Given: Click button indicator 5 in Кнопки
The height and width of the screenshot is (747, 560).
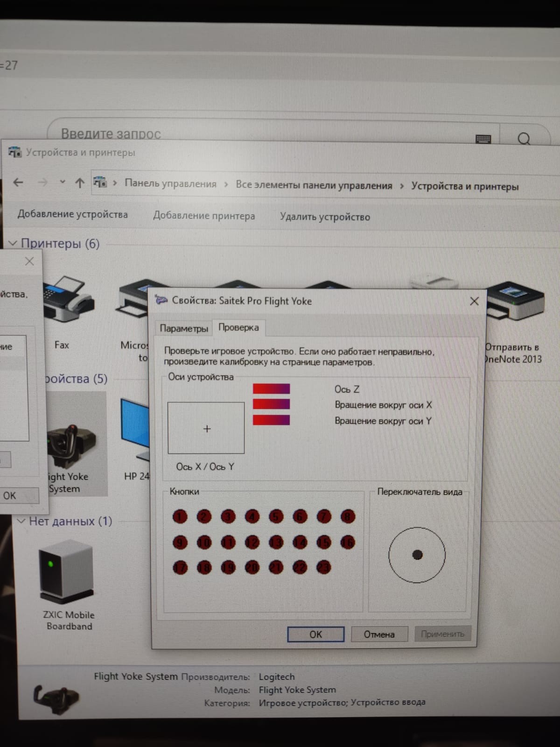Looking at the screenshot, I should pyautogui.click(x=276, y=516).
